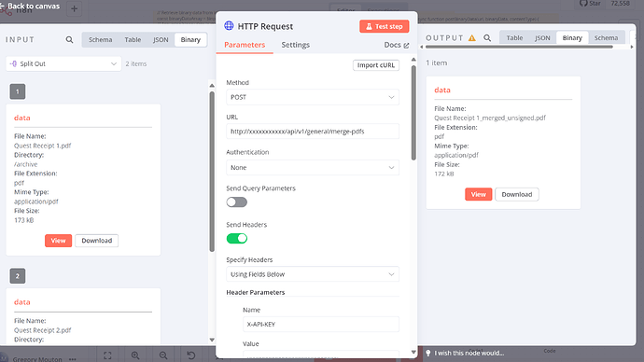Viewport: 644px width, 362px height.
Task: Select the input JSON view tab
Action: (161, 40)
